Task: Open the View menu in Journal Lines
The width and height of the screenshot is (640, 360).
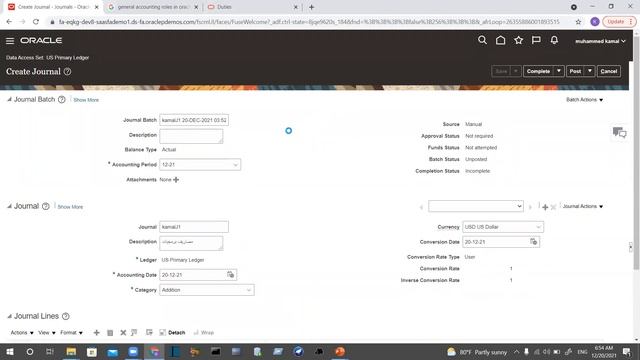Action: click(47, 333)
